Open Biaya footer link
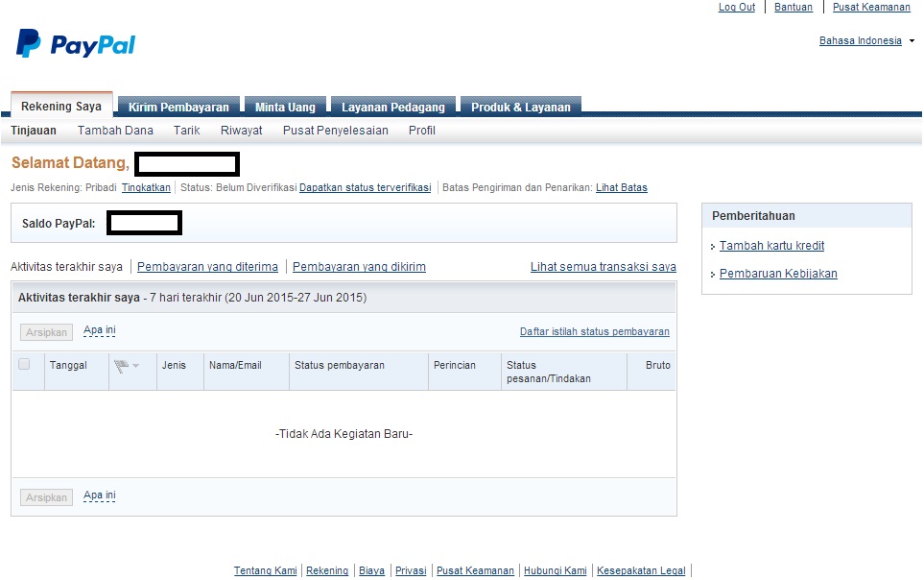This screenshot has height=580, width=924. 371,570
